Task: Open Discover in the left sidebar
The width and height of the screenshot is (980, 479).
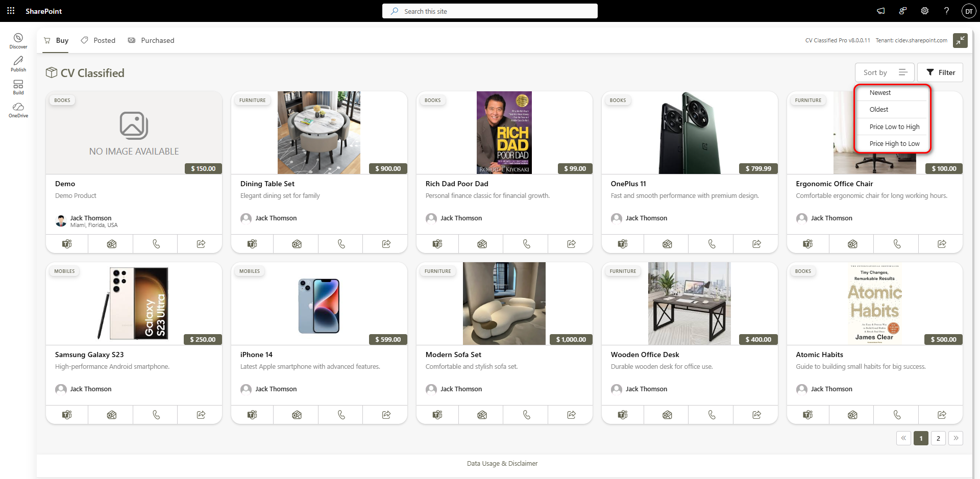Action: (18, 41)
